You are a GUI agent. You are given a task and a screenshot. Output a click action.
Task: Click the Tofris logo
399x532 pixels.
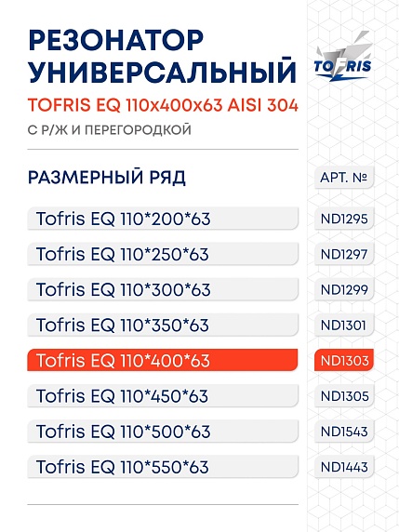click(342, 56)
